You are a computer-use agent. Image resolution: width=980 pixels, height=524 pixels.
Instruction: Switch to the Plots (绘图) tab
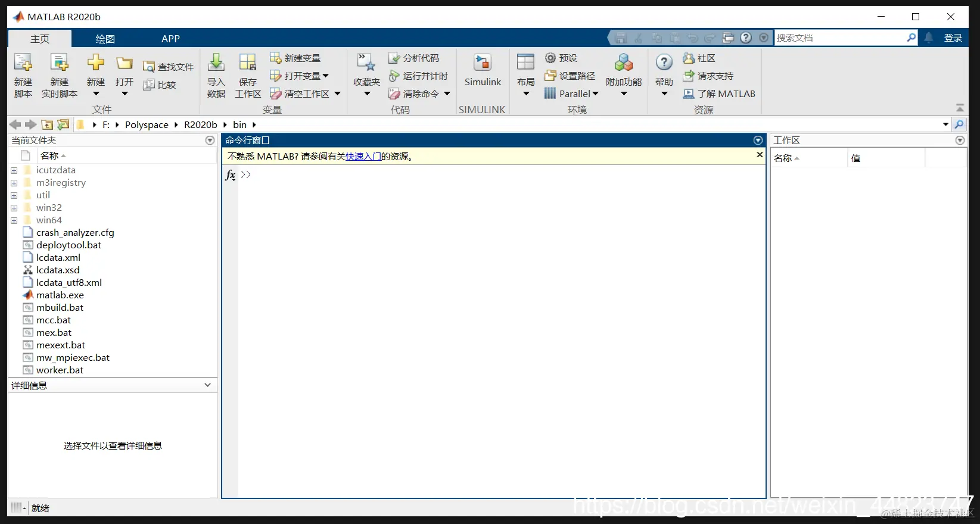[105, 39]
